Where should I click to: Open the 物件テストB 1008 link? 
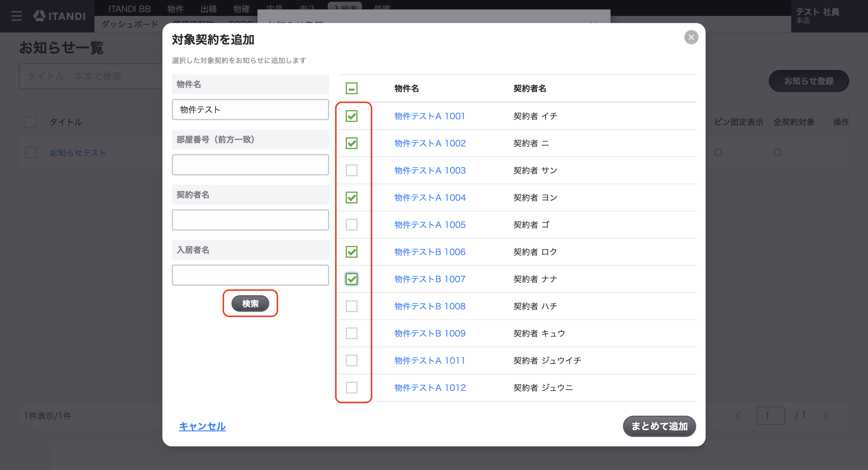pos(430,306)
